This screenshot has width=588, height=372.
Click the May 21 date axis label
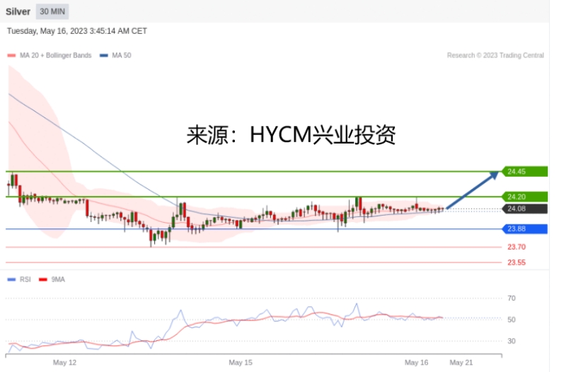point(461,362)
